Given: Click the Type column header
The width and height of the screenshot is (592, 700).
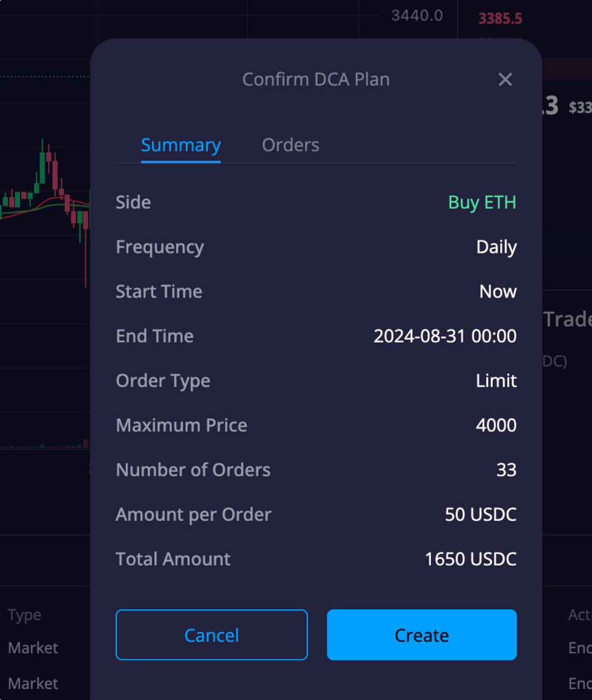Looking at the screenshot, I should 25,615.
